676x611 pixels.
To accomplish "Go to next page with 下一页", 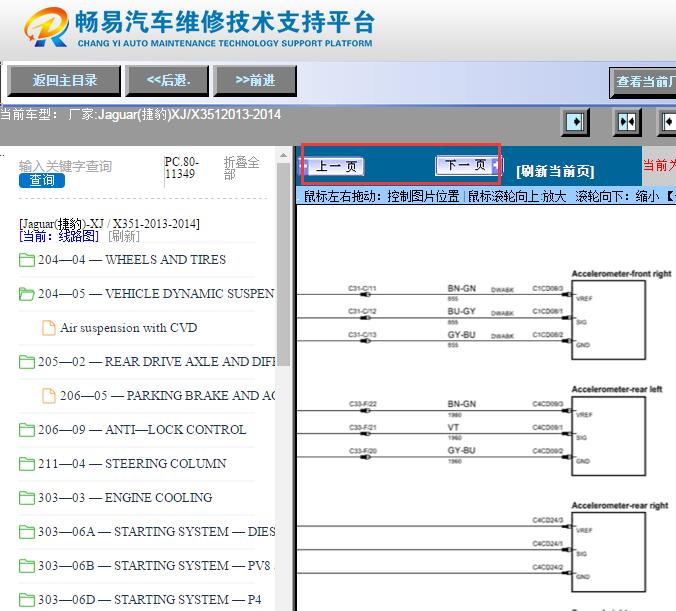I will (468, 165).
